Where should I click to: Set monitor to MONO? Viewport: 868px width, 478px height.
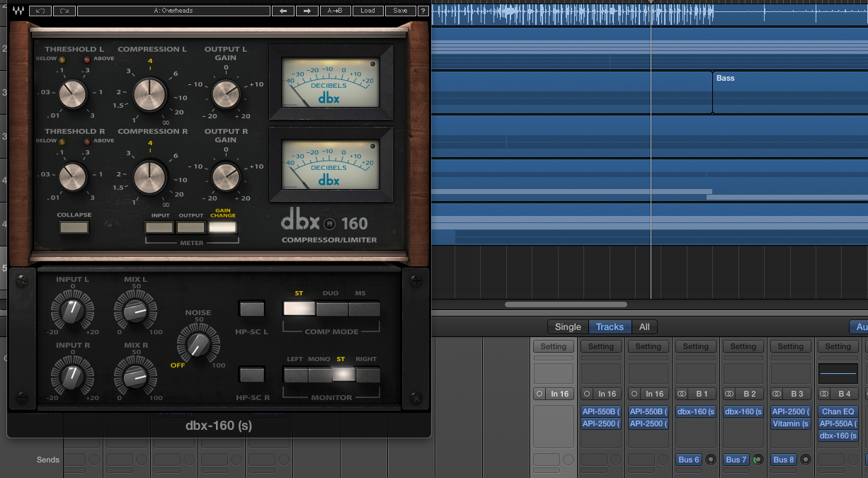coord(319,375)
